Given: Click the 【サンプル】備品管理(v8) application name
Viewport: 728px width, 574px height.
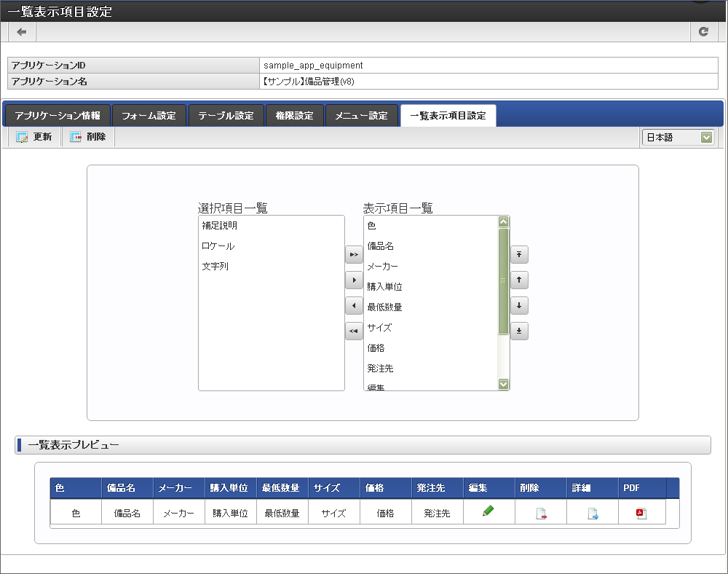Looking at the screenshot, I should tap(308, 82).
